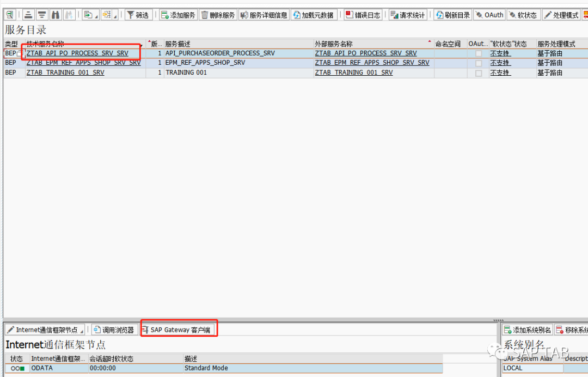Open the layout icon's dropdown arrow

click(115, 16)
